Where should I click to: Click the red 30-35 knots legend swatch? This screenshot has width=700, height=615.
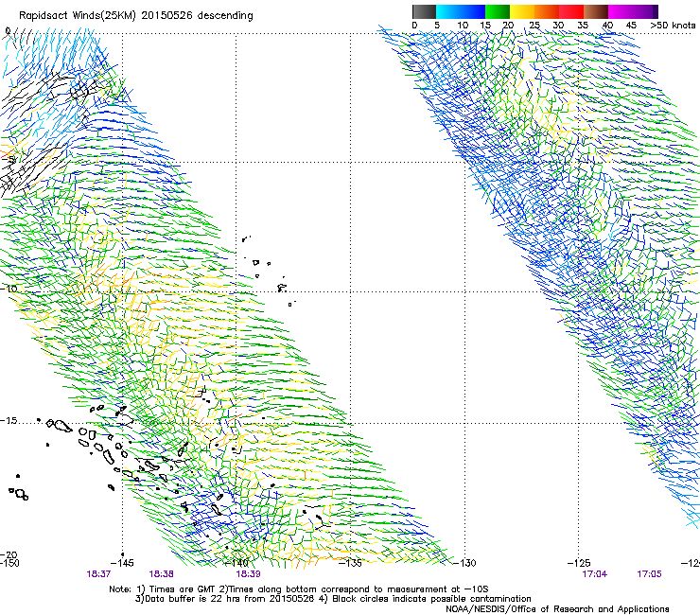point(571,11)
